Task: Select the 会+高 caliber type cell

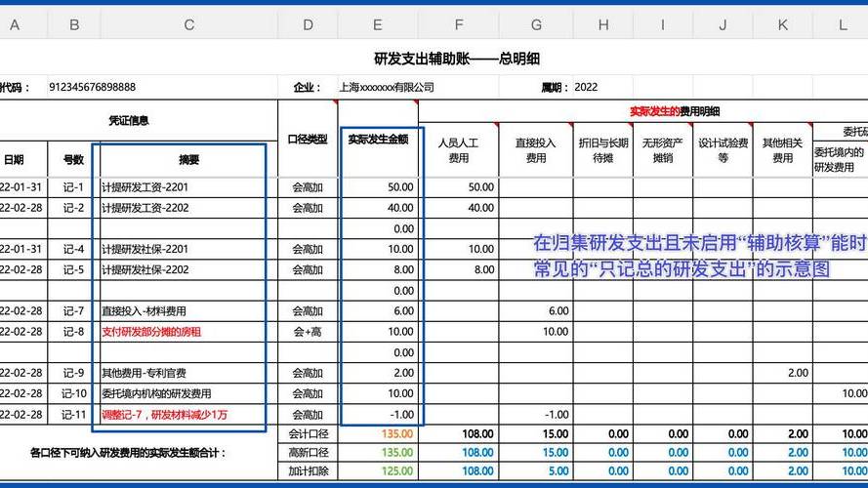Action: [x=308, y=332]
